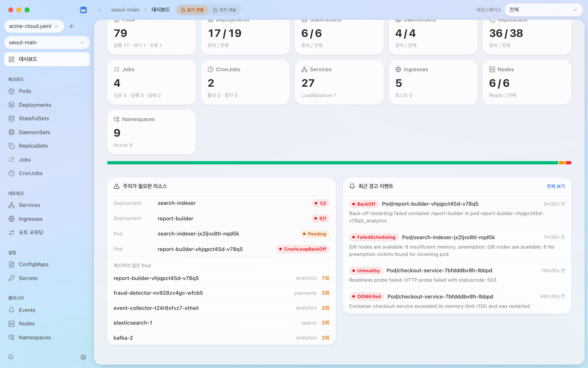This screenshot has width=588, height=368.
Task: Click the green segment of health bar
Action: tap(332, 163)
